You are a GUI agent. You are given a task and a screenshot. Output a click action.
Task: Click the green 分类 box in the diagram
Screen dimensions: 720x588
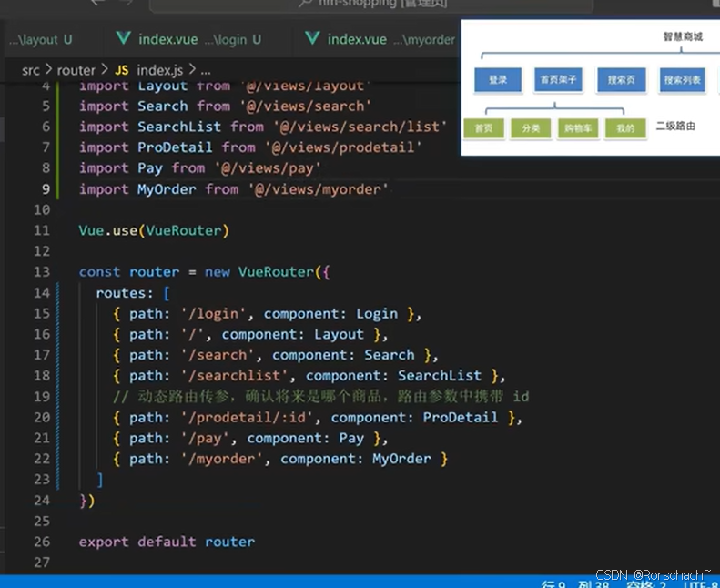click(531, 128)
